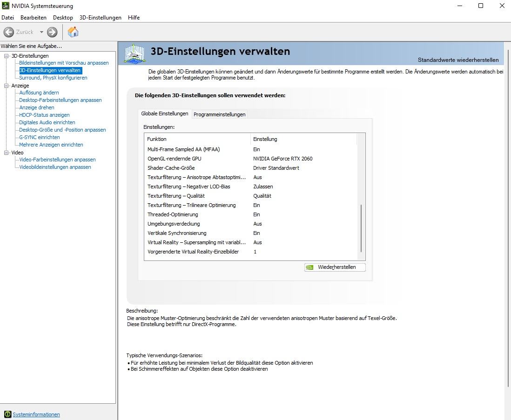The image size is (511, 420).
Task: Select Texturfilterung – Anisotrope Abtastoptimierung row
Action: tap(251, 177)
